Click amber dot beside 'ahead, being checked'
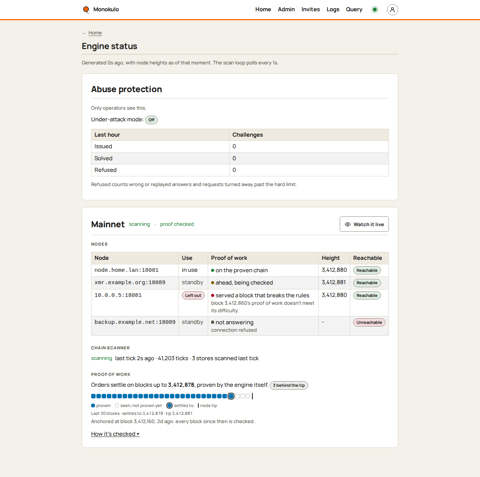The height and width of the screenshot is (477, 480). tap(213, 283)
